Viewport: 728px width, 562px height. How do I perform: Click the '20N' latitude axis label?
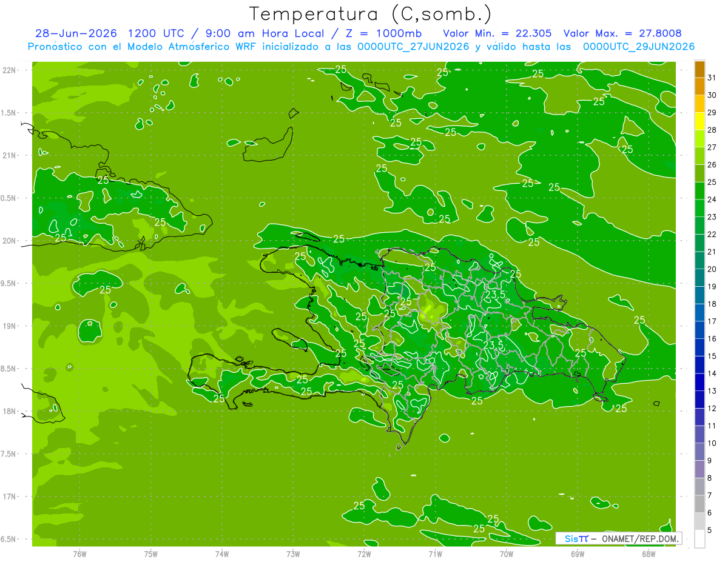point(9,241)
